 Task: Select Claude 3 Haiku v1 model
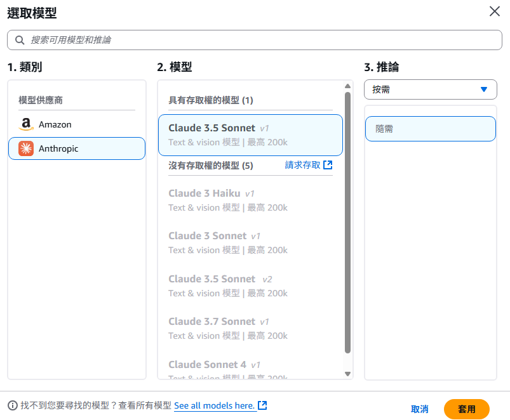(250, 200)
